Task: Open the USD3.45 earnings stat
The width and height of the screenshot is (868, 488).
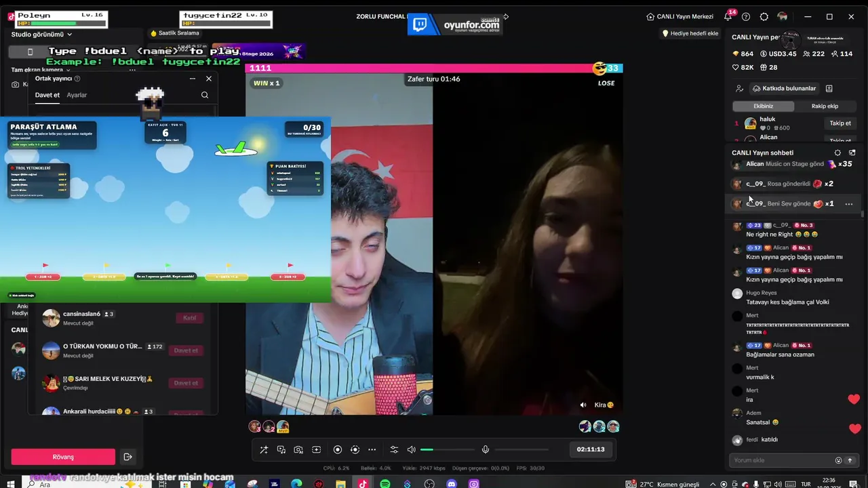Action: [x=778, y=54]
